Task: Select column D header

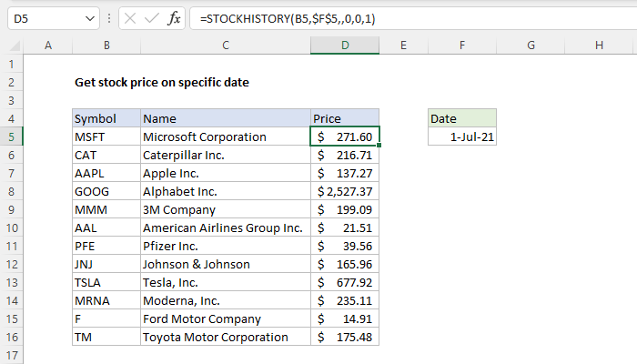Action: click(345, 45)
